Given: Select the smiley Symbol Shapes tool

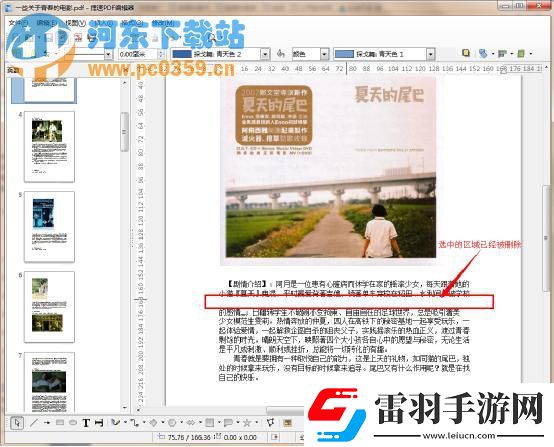Looking at the screenshot, I should click(172, 422).
